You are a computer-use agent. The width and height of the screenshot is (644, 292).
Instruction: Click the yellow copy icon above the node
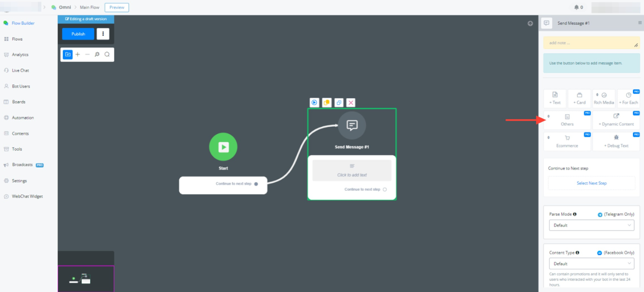click(x=327, y=103)
